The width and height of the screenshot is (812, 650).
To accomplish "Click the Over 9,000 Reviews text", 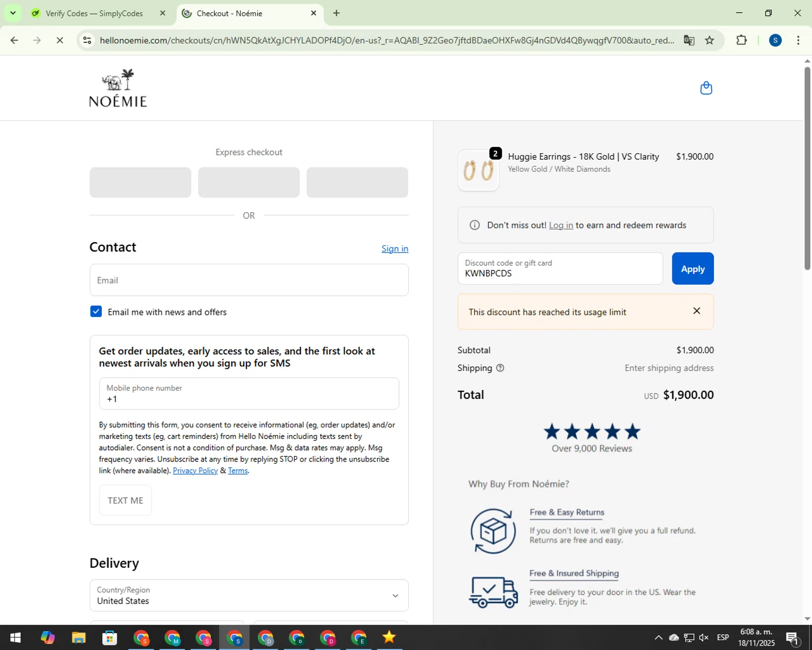I will point(592,448).
